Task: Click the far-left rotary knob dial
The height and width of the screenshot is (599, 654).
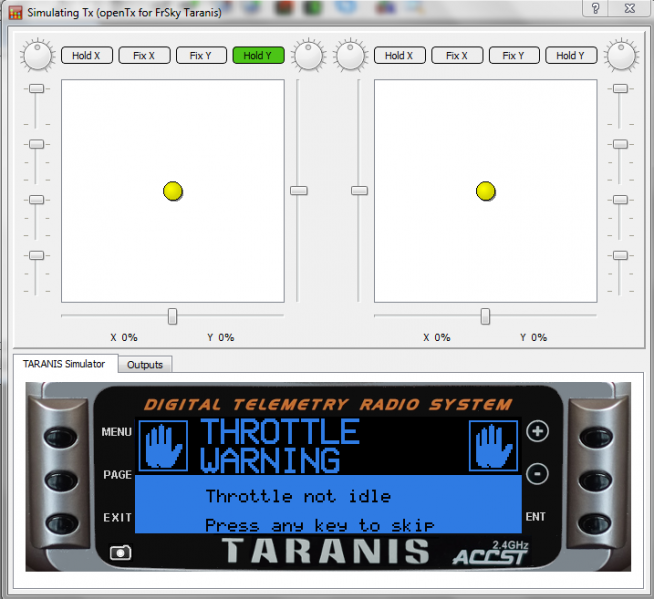Action: coord(38,55)
